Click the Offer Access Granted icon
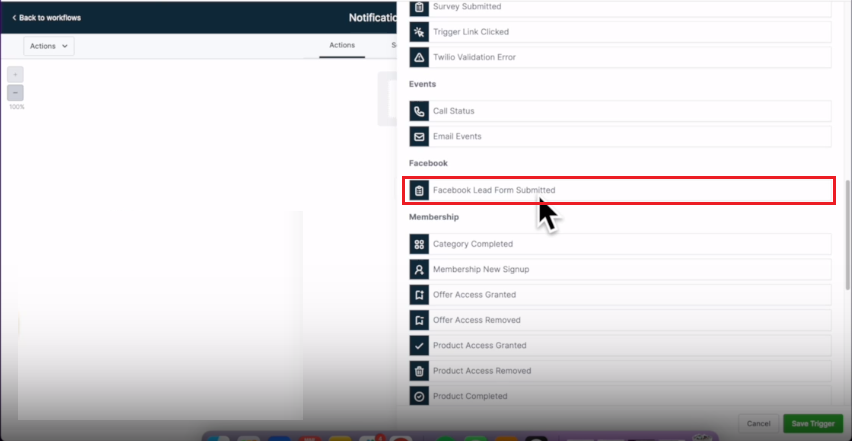Screen dimensions: 852x441 coord(419,295)
